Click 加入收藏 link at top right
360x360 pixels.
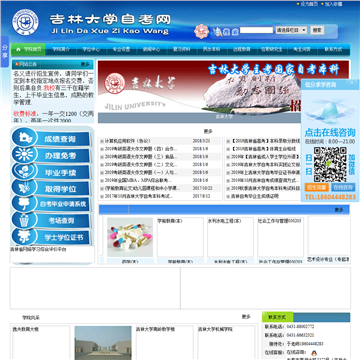(333, 4)
